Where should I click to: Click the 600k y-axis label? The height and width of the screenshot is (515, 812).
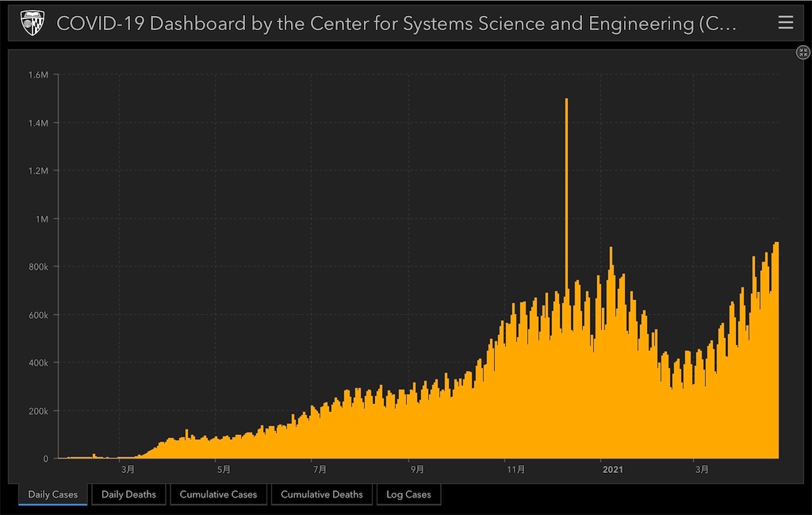pyautogui.click(x=38, y=315)
